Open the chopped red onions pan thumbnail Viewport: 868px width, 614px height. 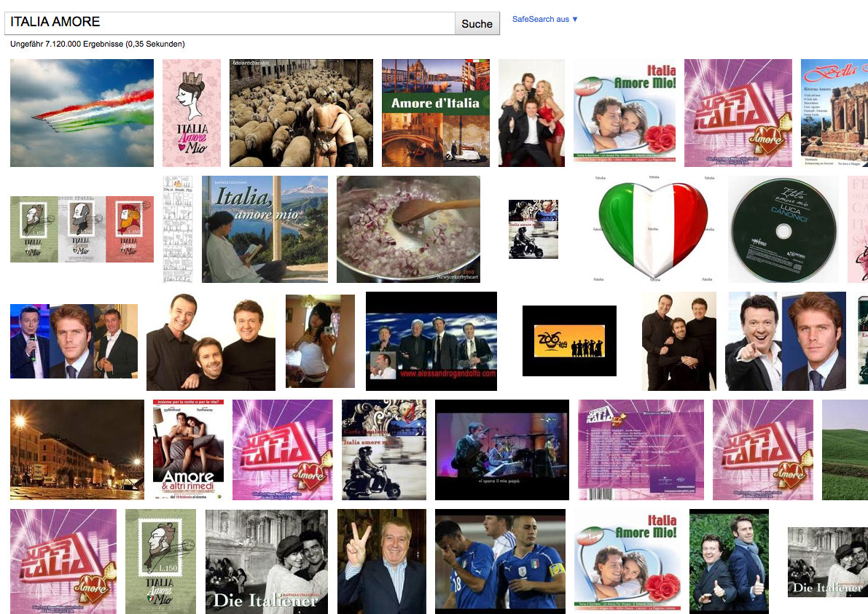coord(409,229)
